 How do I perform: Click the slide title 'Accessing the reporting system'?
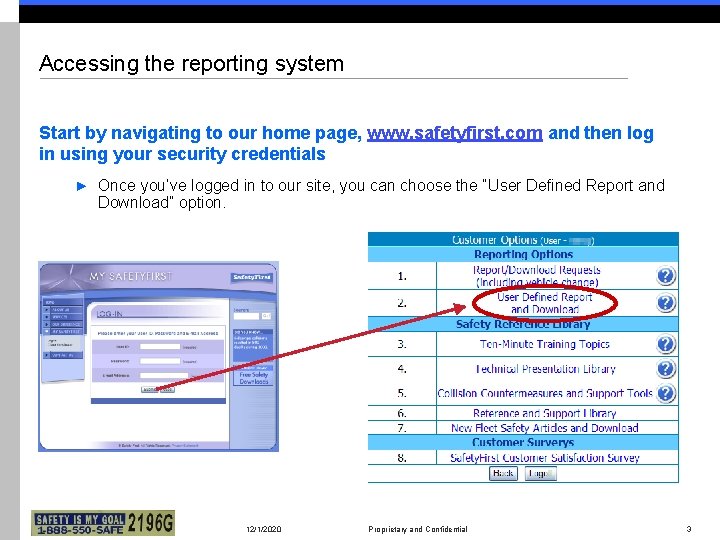point(191,63)
